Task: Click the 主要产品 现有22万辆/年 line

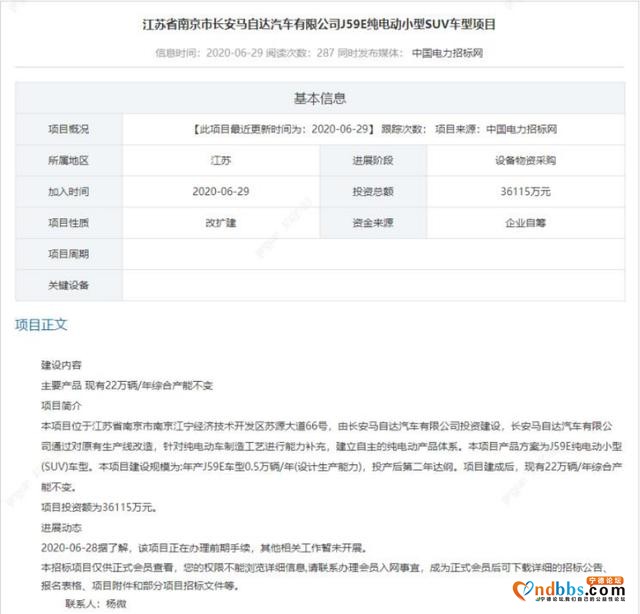Action: click(127, 385)
